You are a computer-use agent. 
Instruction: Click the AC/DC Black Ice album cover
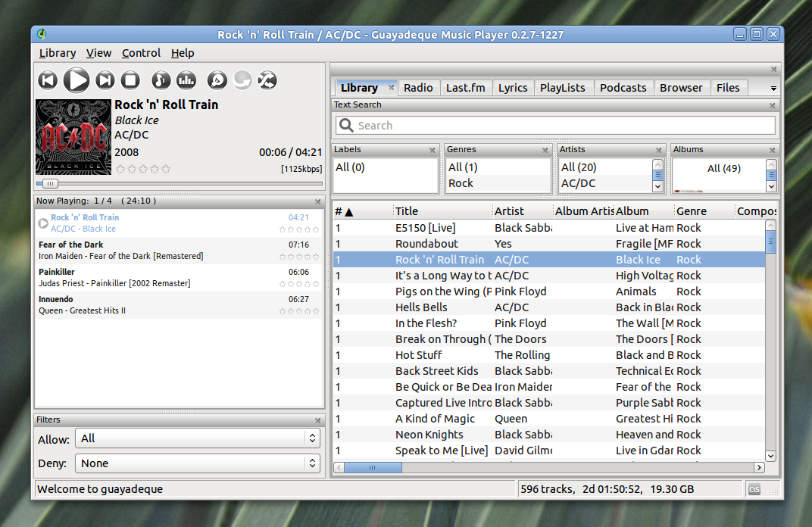pyautogui.click(x=73, y=137)
